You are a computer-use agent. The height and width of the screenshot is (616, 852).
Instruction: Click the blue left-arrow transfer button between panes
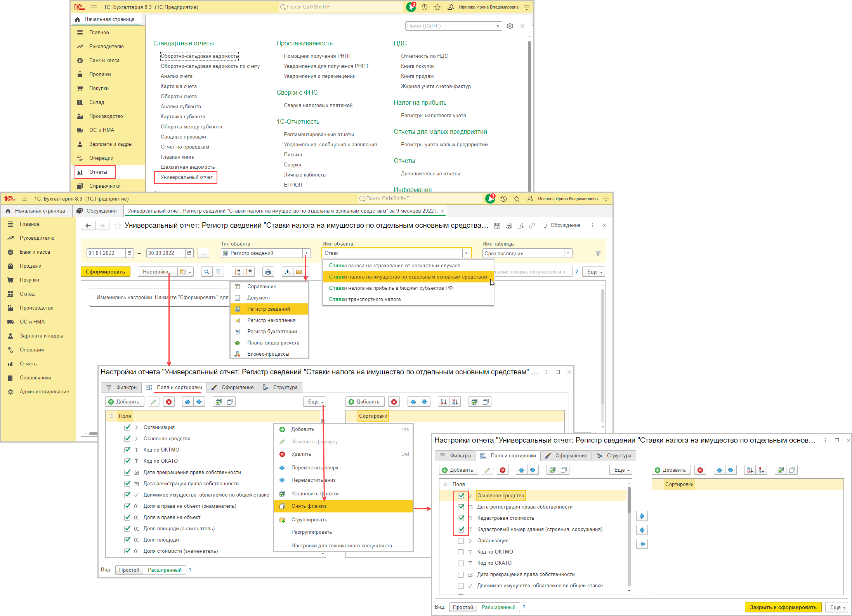point(642,530)
